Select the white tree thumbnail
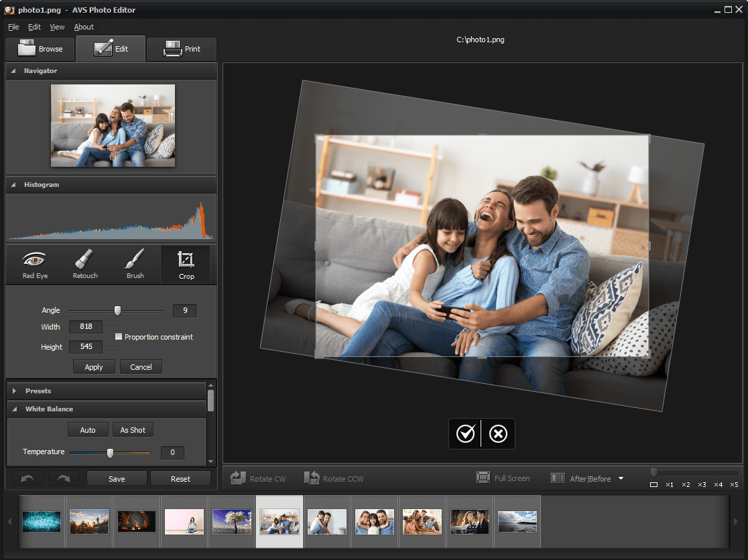Screen dimensions: 748x560 232,521
